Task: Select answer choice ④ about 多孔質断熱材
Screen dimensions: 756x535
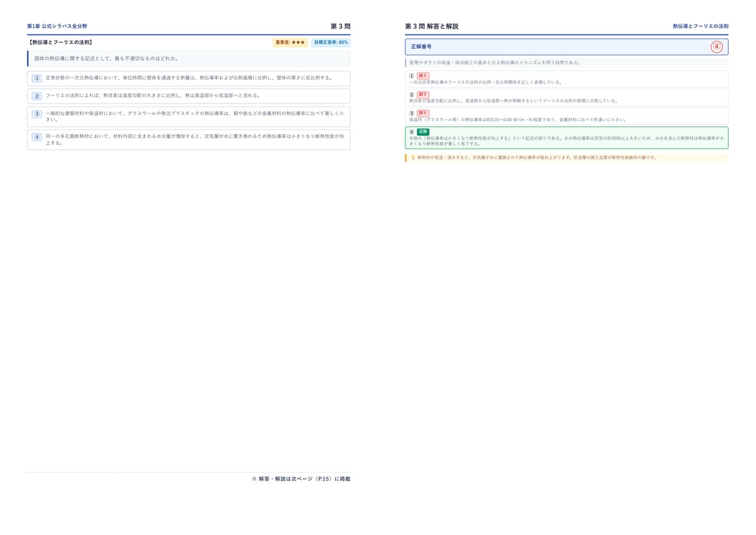Action: click(188, 140)
